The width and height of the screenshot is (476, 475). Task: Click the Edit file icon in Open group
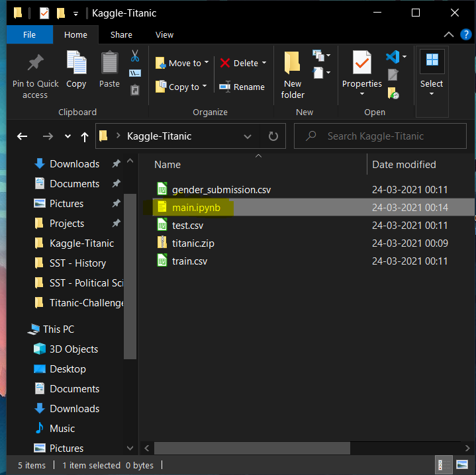393,75
